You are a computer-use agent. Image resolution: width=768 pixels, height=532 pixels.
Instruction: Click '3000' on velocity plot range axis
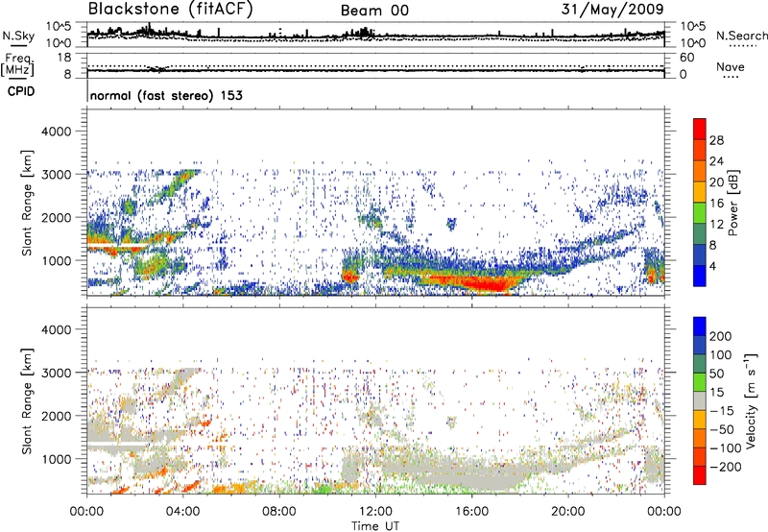[57, 373]
